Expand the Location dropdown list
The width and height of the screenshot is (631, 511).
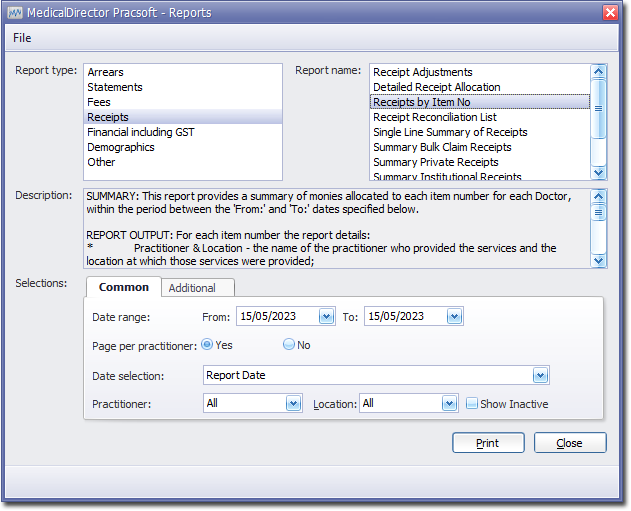(450, 404)
